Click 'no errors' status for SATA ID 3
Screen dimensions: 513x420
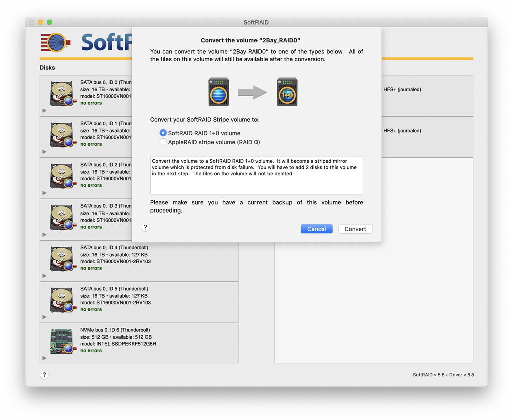click(x=91, y=227)
